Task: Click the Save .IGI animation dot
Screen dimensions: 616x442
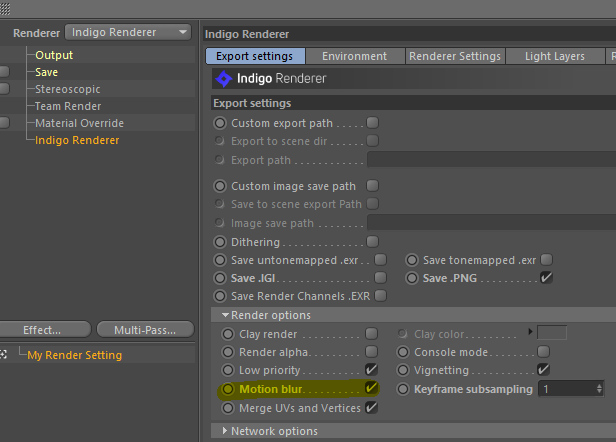Action: pyautogui.click(x=220, y=278)
